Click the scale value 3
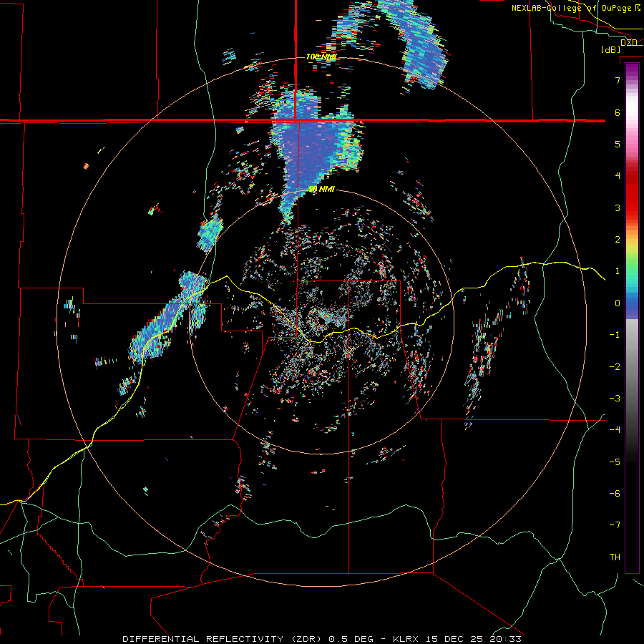Viewport: 644px width, 644px height. tap(618, 208)
